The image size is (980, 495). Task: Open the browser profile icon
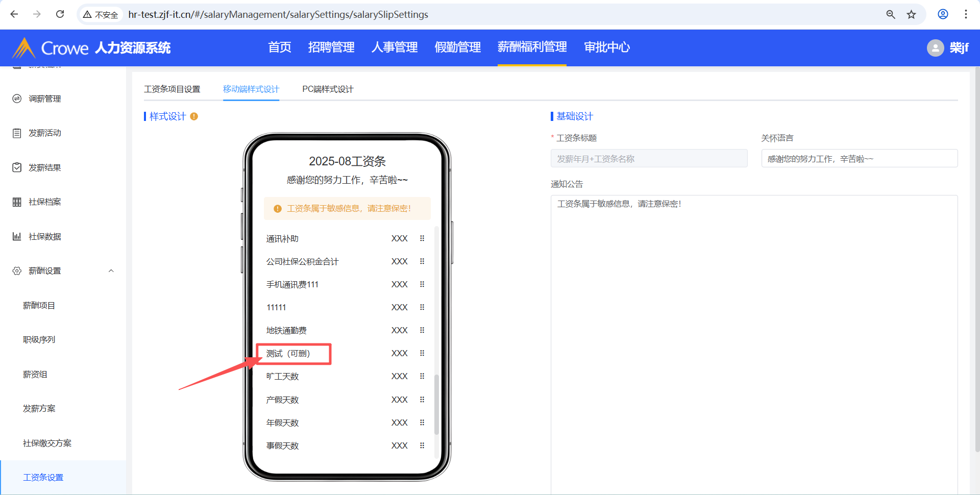click(x=943, y=14)
